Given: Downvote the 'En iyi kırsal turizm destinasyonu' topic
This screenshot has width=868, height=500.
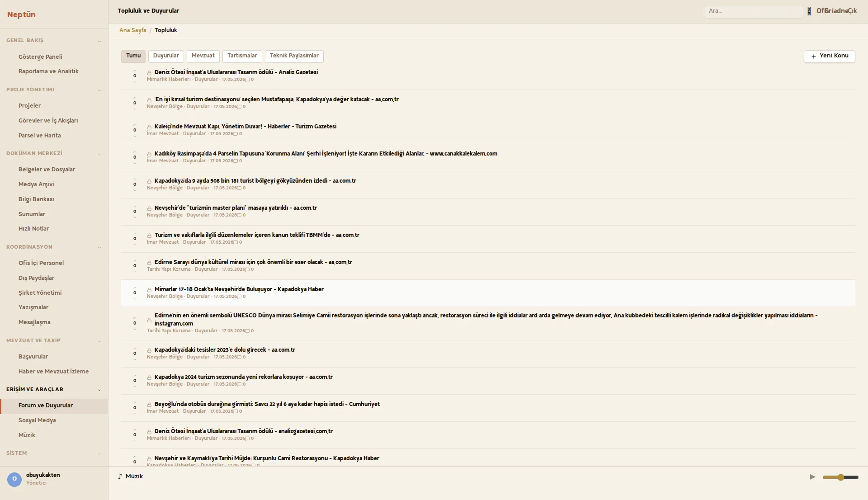Looking at the screenshot, I should tap(135, 108).
